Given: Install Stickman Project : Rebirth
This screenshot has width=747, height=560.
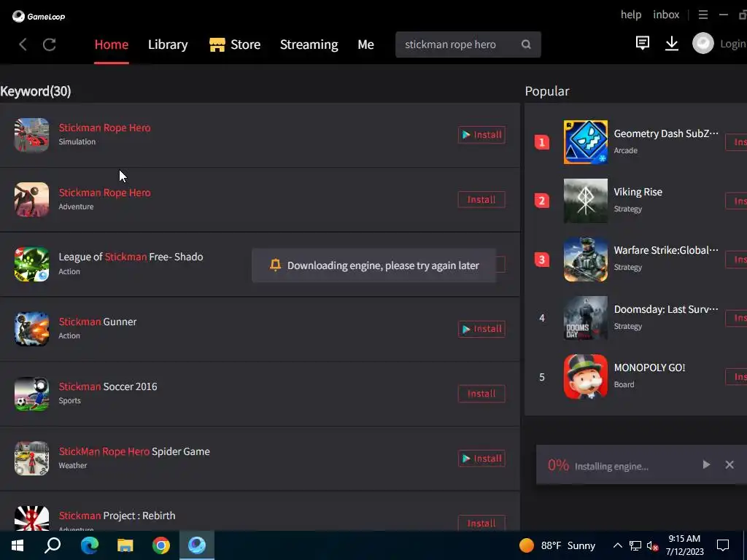Looking at the screenshot, I should click(481, 523).
